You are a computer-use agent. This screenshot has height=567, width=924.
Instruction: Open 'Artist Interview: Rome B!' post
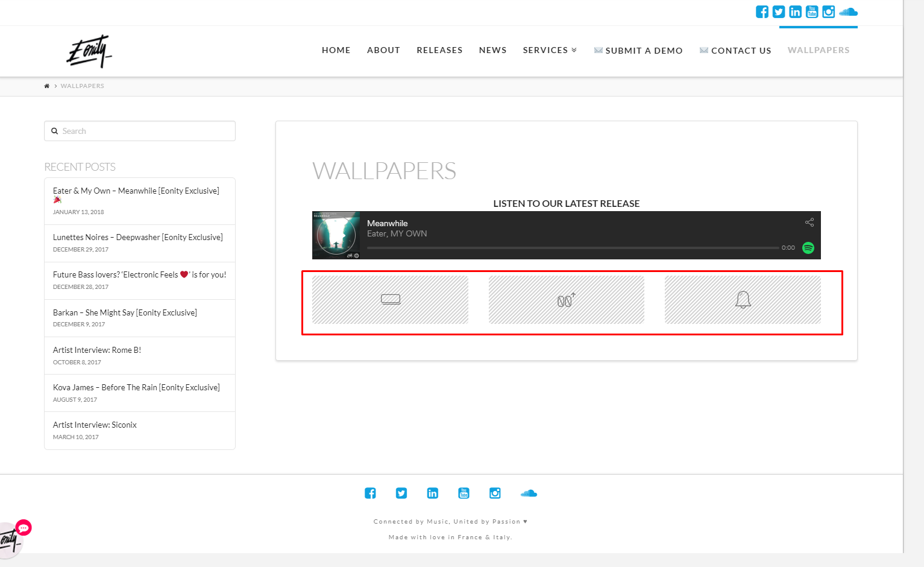coord(97,350)
